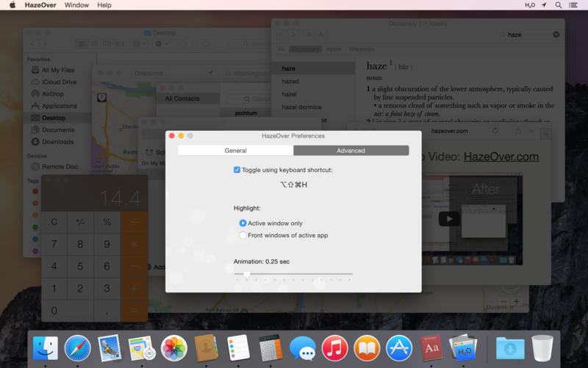Select All Contacts in Contacts window
The width and height of the screenshot is (588, 368).
[x=188, y=99]
